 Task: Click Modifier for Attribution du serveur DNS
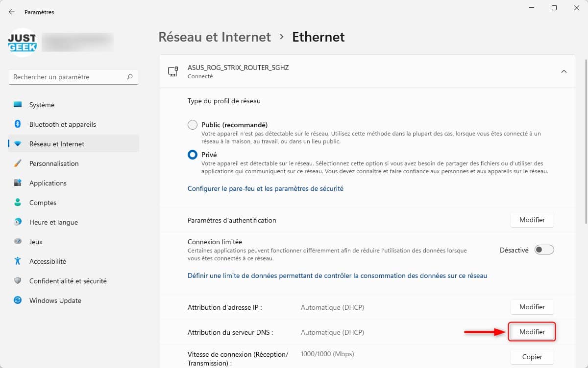pyautogui.click(x=532, y=332)
